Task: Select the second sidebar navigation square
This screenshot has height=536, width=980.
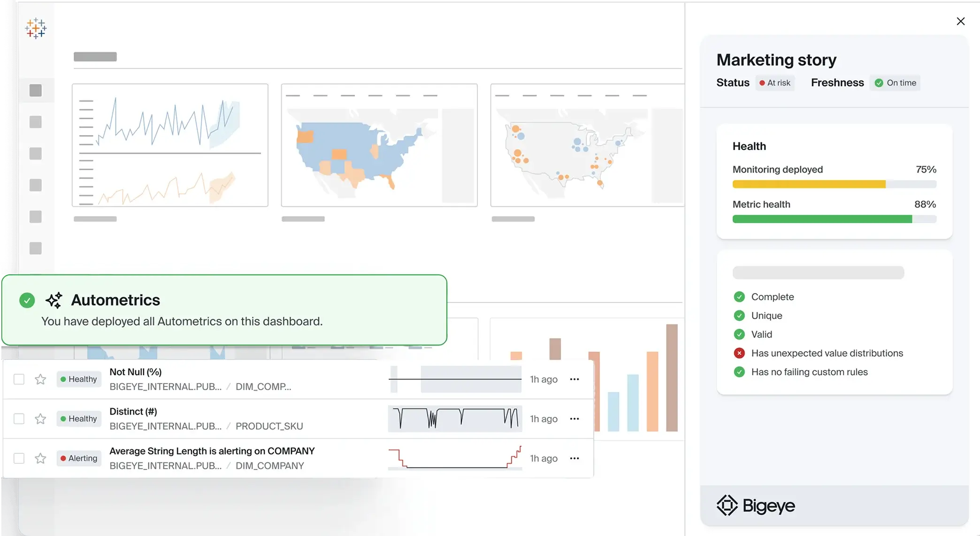Action: pyautogui.click(x=36, y=122)
